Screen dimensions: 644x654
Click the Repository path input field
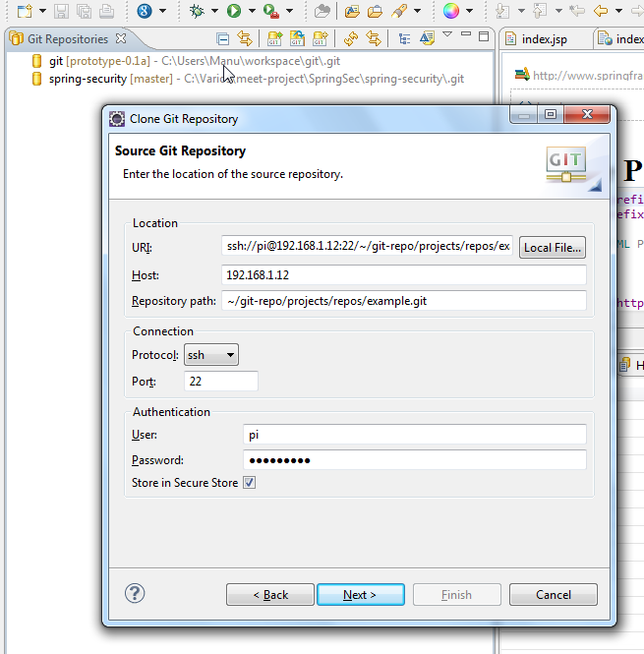[x=404, y=301]
